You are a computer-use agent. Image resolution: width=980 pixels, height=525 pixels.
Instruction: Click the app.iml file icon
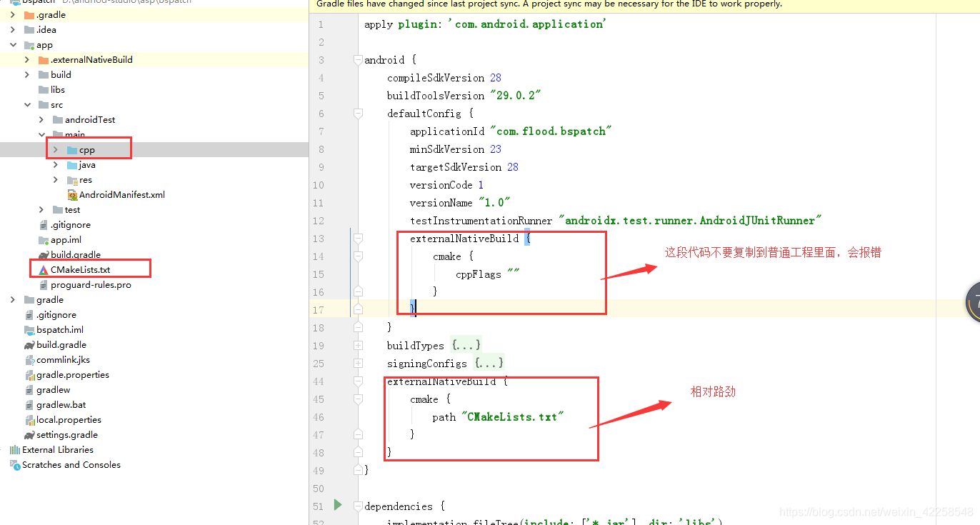coord(44,240)
